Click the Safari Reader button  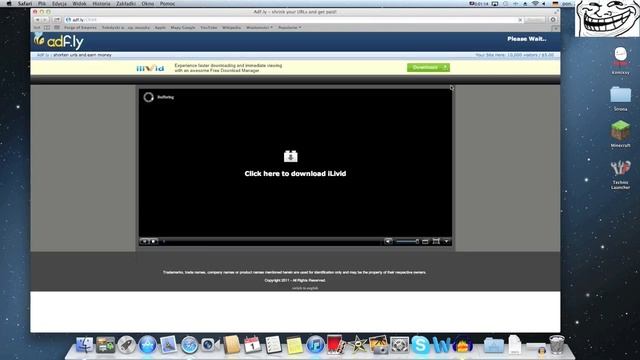534,20
